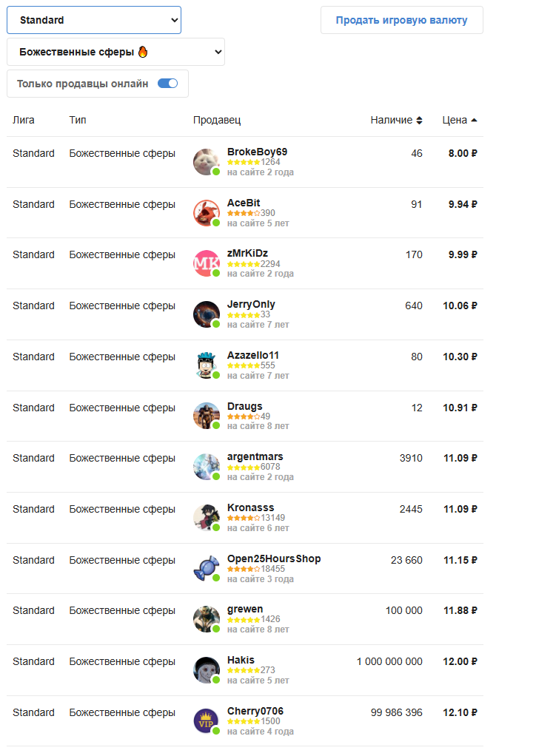Viewport: 536px width, 756px height.
Task: Click zMrKiDz pink MK avatar
Action: [x=207, y=263]
